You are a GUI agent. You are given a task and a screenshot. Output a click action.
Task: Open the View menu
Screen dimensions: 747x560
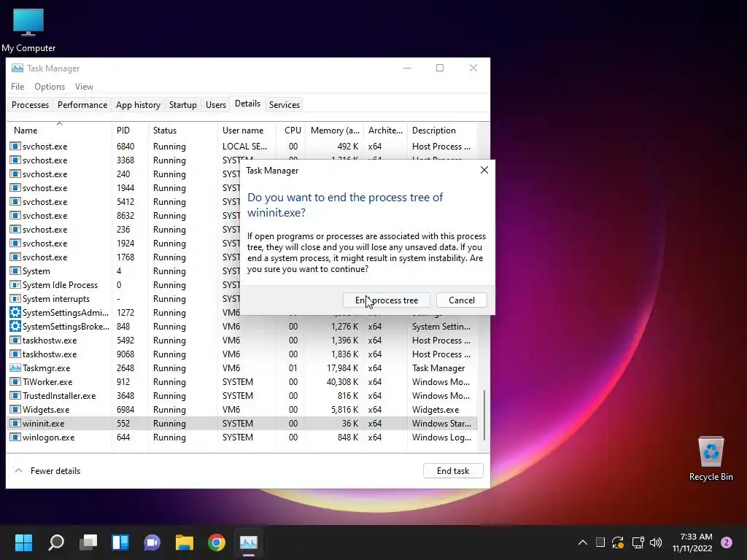pyautogui.click(x=84, y=87)
